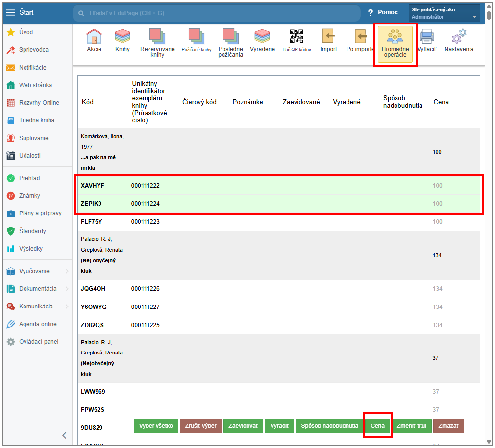Open Rezervované knihy icon
The width and height of the screenshot is (495, 448).
[157, 39]
